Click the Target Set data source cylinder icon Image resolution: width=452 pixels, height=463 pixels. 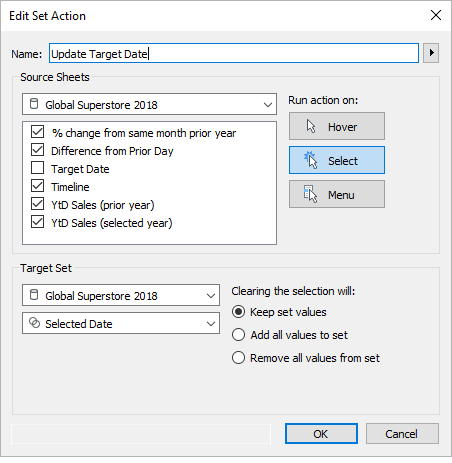coord(34,295)
